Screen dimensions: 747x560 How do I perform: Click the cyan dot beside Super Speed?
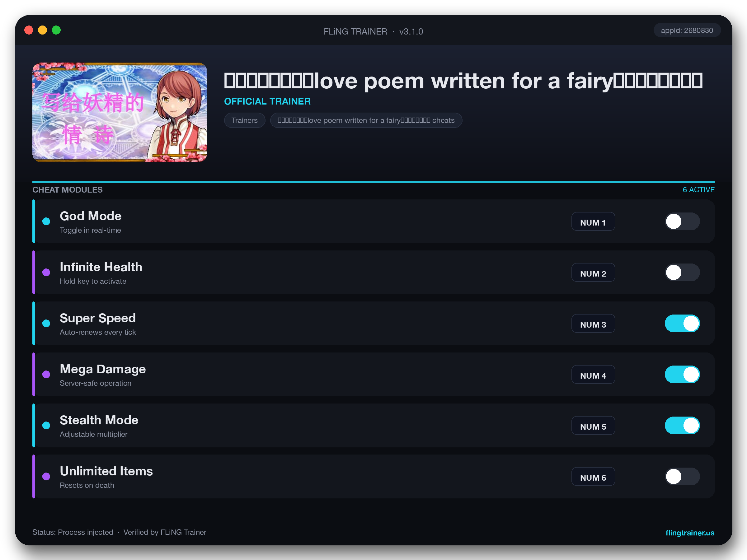pyautogui.click(x=46, y=323)
